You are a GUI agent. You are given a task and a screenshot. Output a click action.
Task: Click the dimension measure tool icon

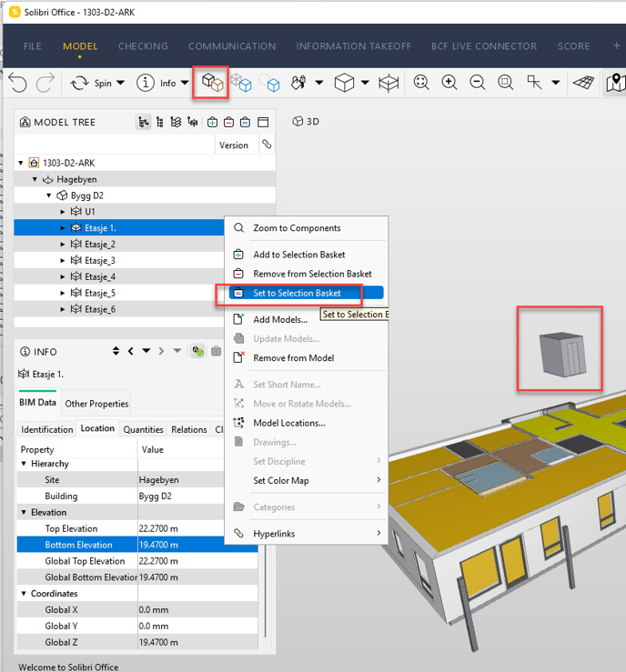[534, 82]
